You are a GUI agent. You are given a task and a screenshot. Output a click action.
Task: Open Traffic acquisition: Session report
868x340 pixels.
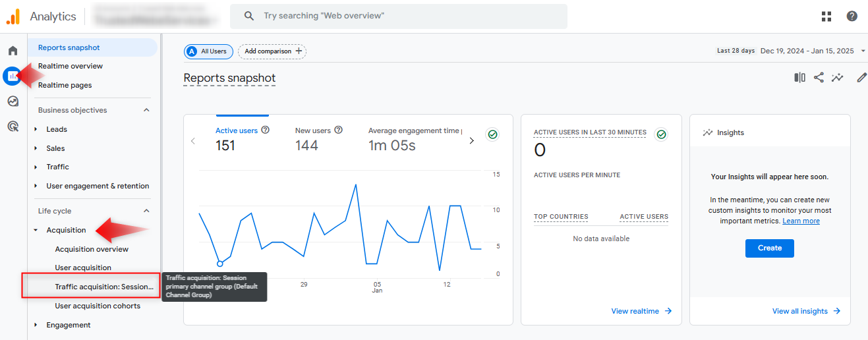103,287
